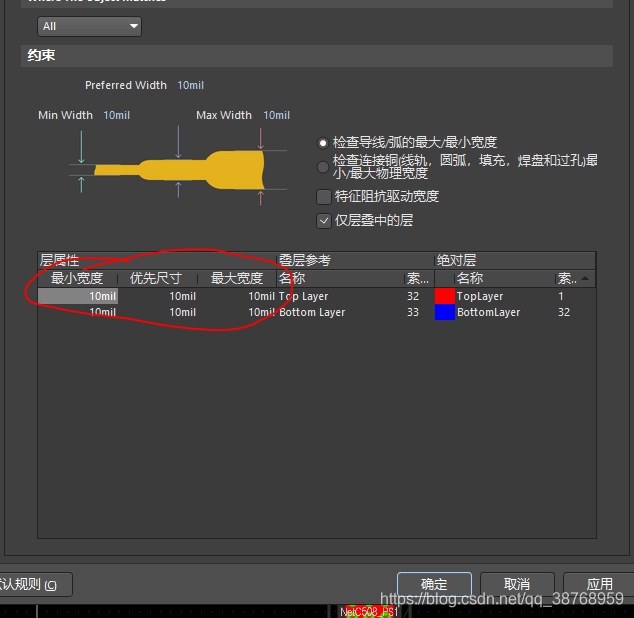
Task: Click the Bottom Layer name cell
Action: [x=312, y=312]
